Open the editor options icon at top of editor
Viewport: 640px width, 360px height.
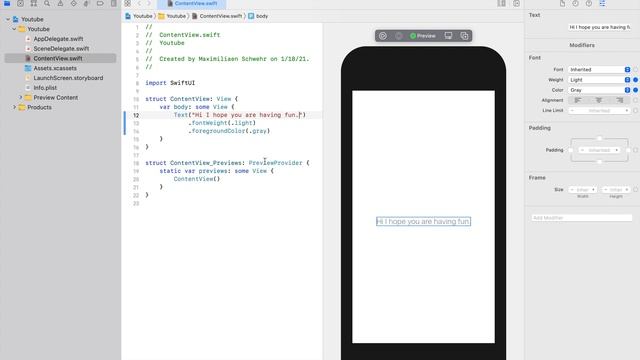tap(501, 3)
